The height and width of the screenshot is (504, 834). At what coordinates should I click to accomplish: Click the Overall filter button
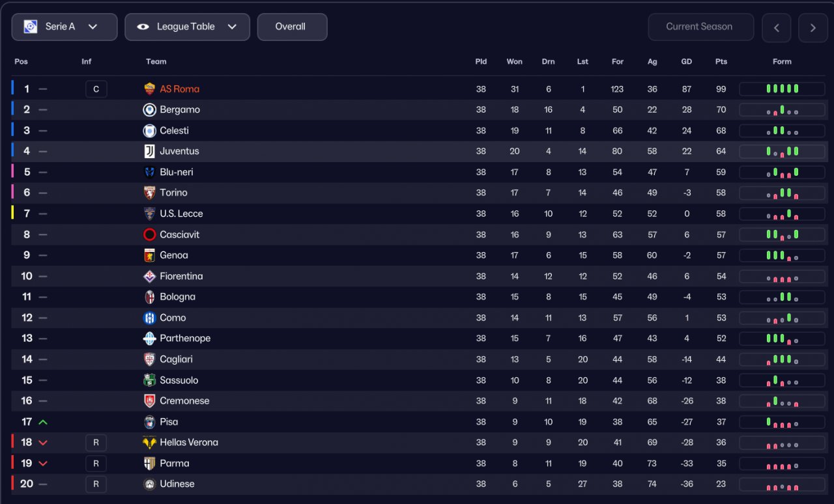point(292,27)
